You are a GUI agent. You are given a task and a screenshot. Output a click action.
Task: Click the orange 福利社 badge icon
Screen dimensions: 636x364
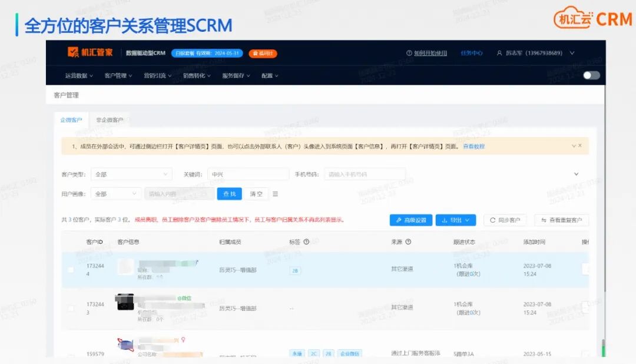[x=263, y=53]
